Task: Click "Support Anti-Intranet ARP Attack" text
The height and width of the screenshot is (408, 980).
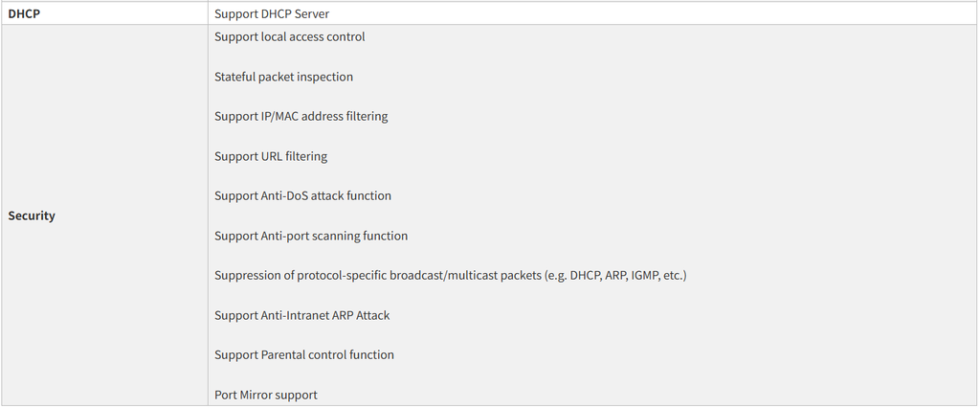Action: coord(301,316)
